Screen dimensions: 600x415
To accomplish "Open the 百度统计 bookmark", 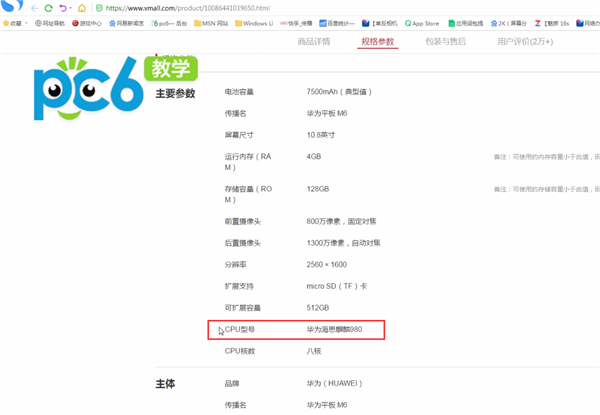I will tap(337, 23).
